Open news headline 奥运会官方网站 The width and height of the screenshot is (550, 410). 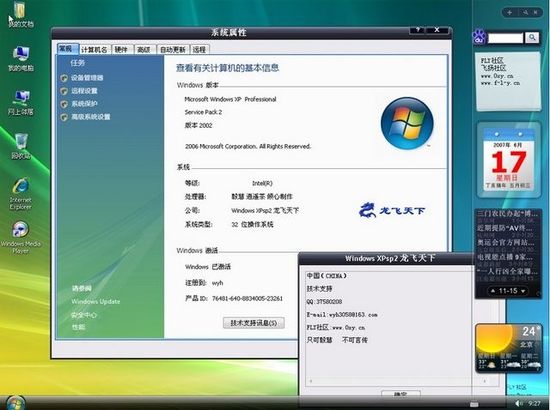click(507, 242)
